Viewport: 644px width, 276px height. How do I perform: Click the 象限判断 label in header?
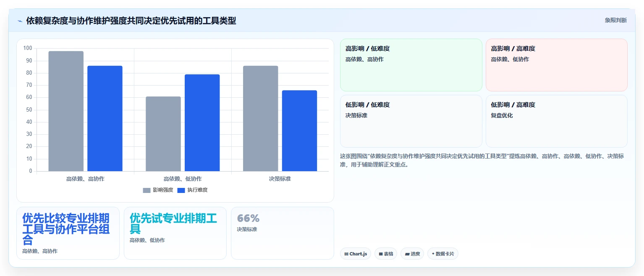click(615, 20)
